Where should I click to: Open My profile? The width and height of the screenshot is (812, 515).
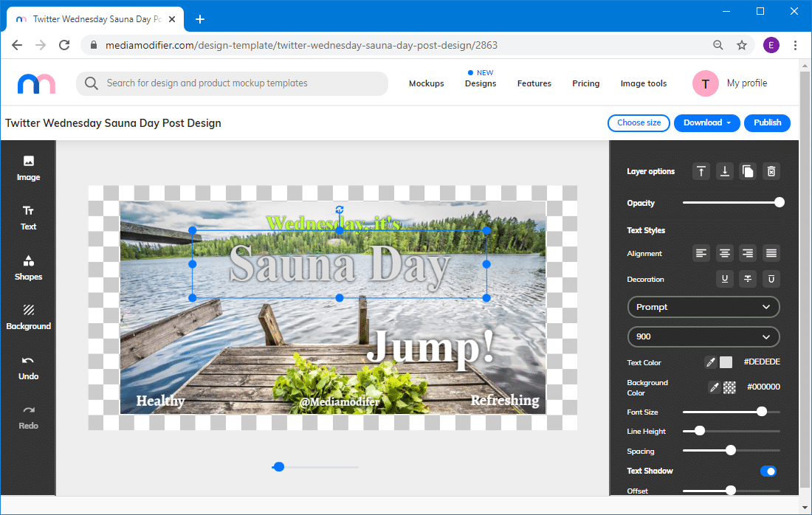tap(747, 83)
